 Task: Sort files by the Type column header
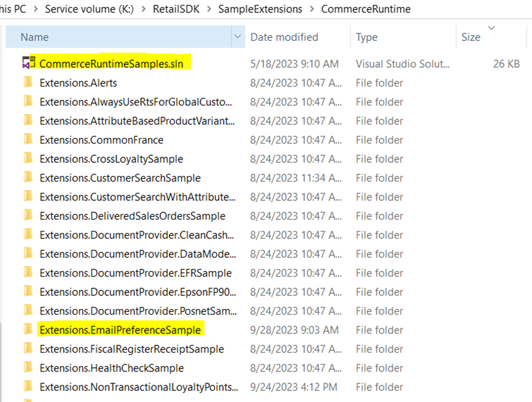click(x=403, y=37)
